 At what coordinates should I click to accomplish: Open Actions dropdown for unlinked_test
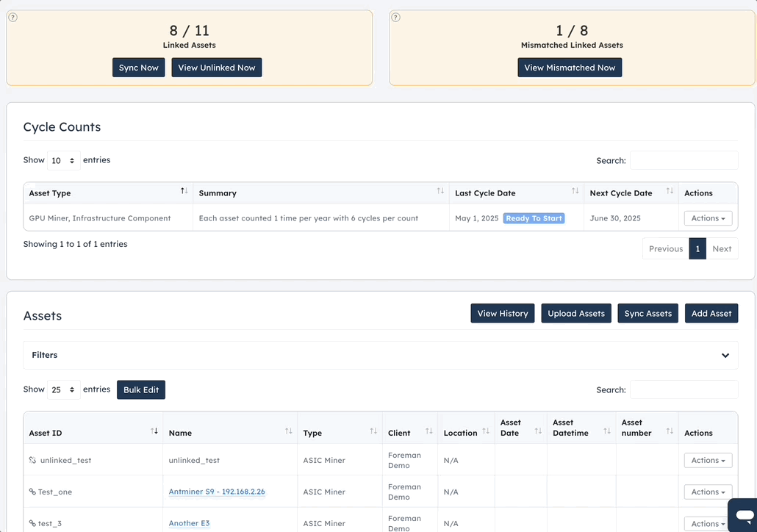click(x=708, y=461)
